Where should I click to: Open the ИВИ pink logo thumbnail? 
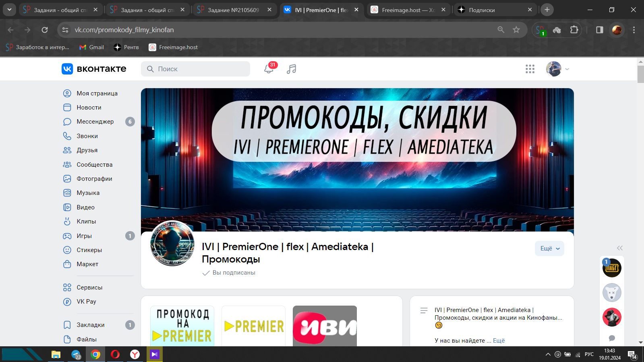click(325, 326)
